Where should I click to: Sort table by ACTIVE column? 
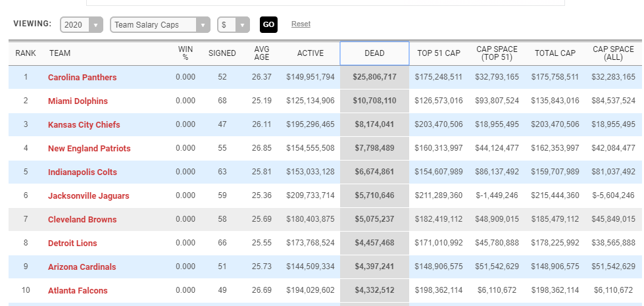point(310,53)
